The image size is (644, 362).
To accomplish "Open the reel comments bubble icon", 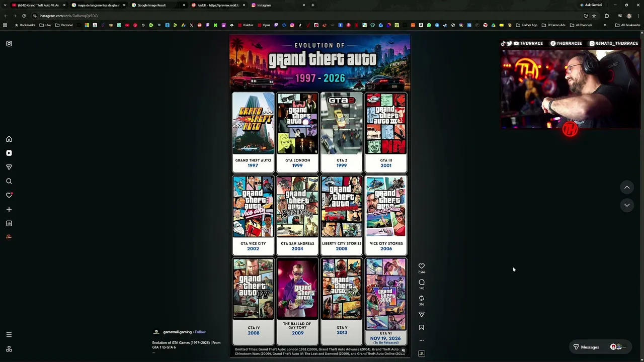I will click(x=422, y=282).
